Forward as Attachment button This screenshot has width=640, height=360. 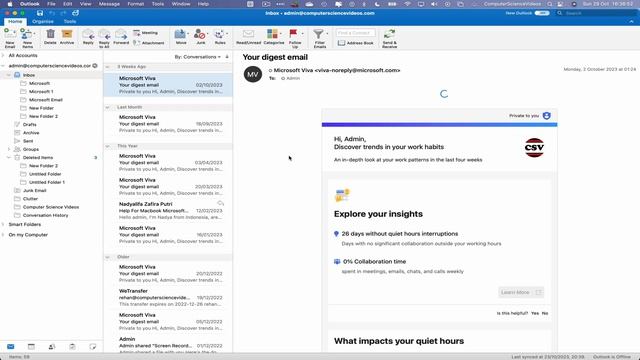[x=149, y=42]
